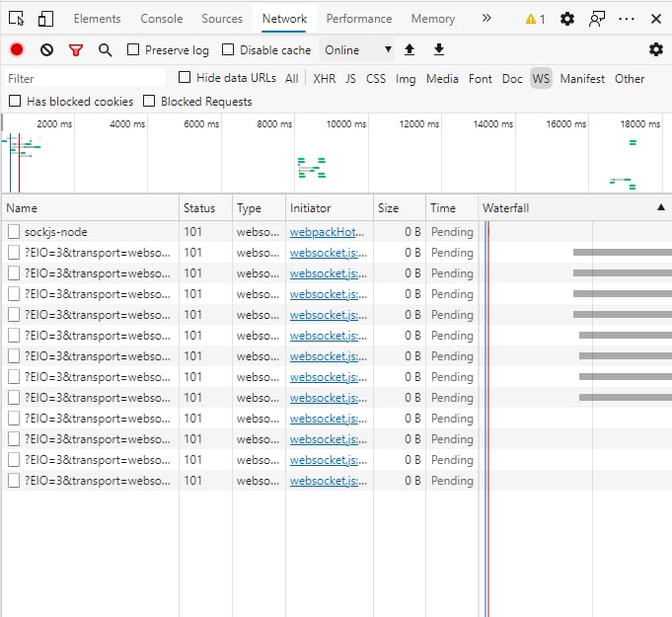Viewport: 672px width, 617px height.
Task: Click the inspect element picker icon
Action: click(18, 19)
